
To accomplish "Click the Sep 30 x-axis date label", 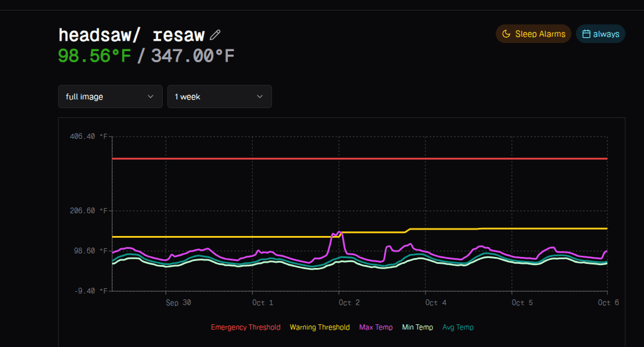I will pos(180,303).
